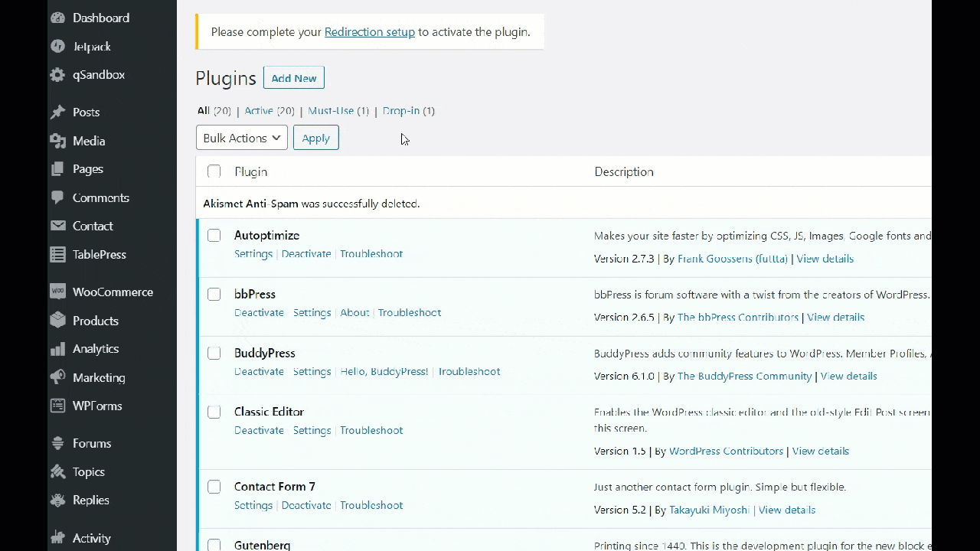Click the Products box icon
The height and width of the screenshot is (551, 980).
pyautogui.click(x=57, y=321)
